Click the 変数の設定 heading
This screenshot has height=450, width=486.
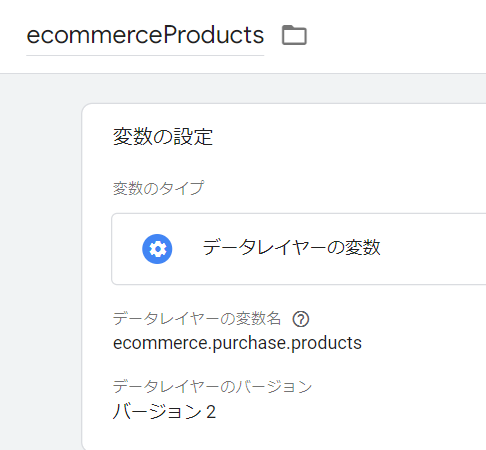[163, 137]
